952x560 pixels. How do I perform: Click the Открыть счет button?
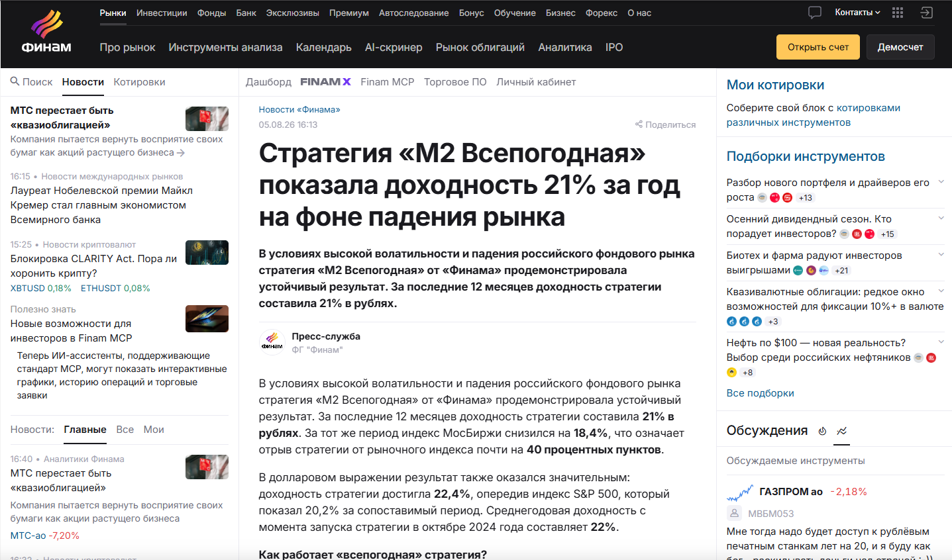pos(818,47)
